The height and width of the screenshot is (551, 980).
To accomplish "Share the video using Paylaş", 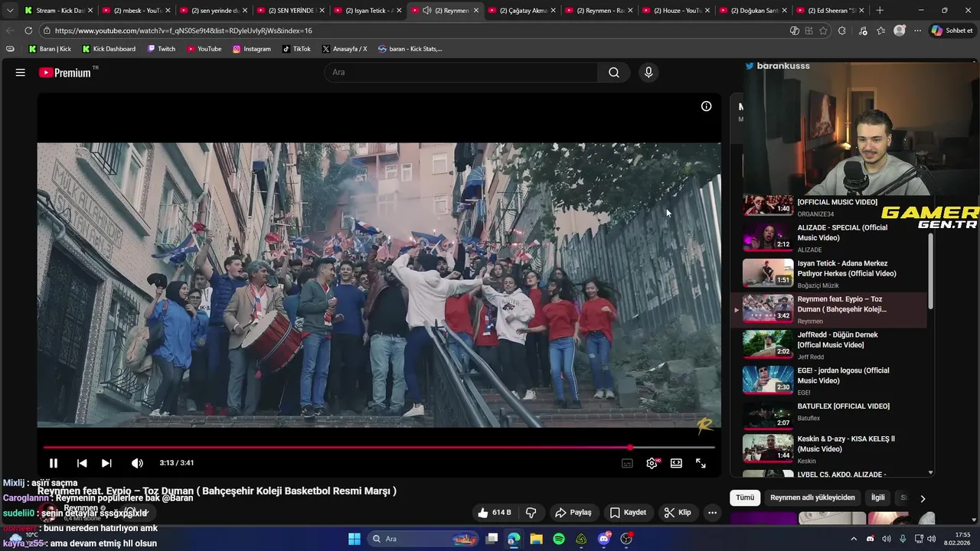I will (x=573, y=513).
